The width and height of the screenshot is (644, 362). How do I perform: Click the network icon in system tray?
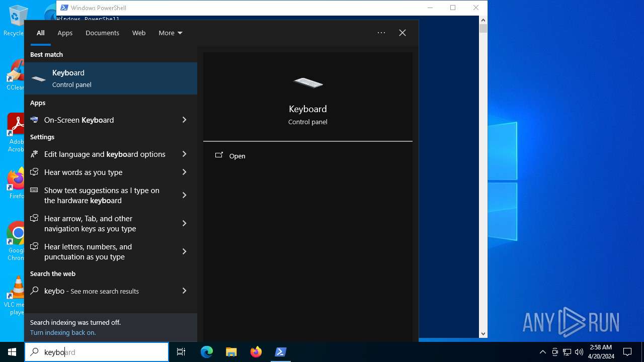(x=567, y=352)
